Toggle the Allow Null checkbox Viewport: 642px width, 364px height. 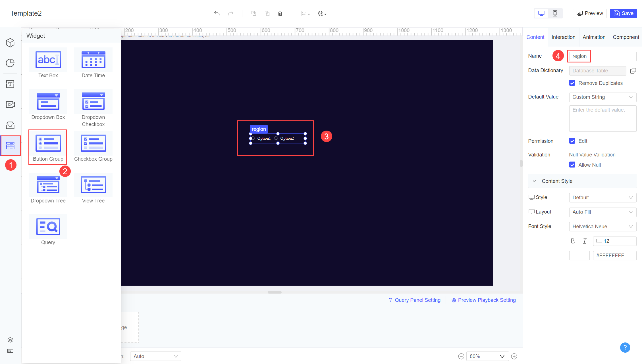click(x=572, y=165)
